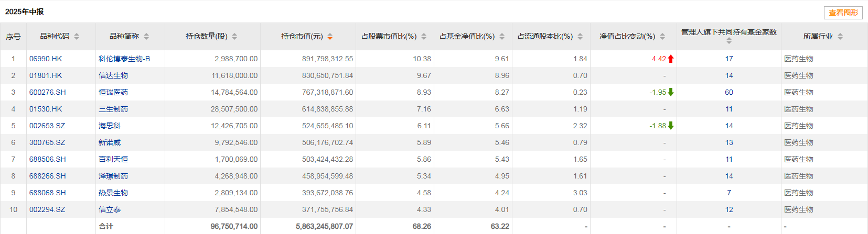Select total net value ratio 63.22
Viewport: 868px width, 234px height.
[x=500, y=226]
